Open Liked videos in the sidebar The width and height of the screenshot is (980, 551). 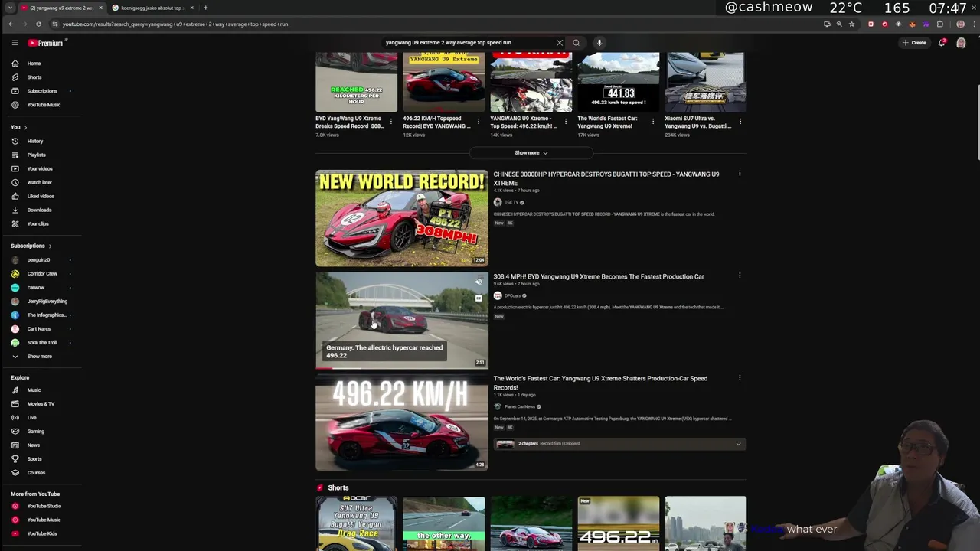pos(41,196)
